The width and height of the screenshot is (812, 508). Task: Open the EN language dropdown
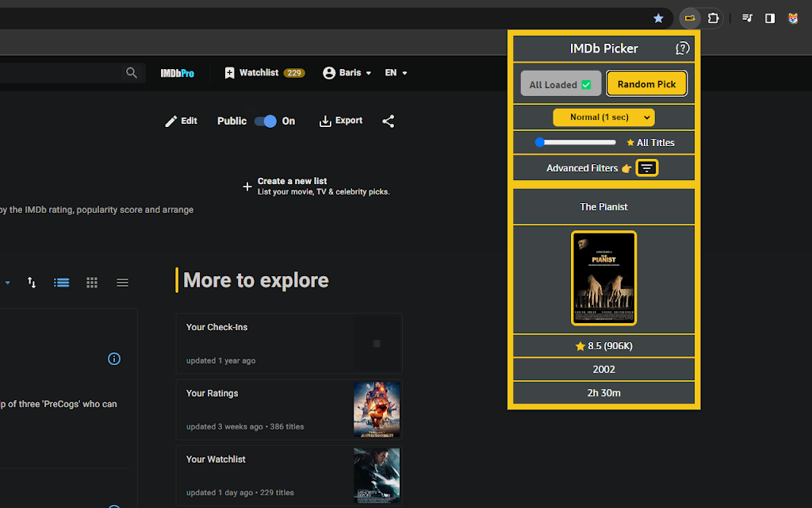point(396,72)
